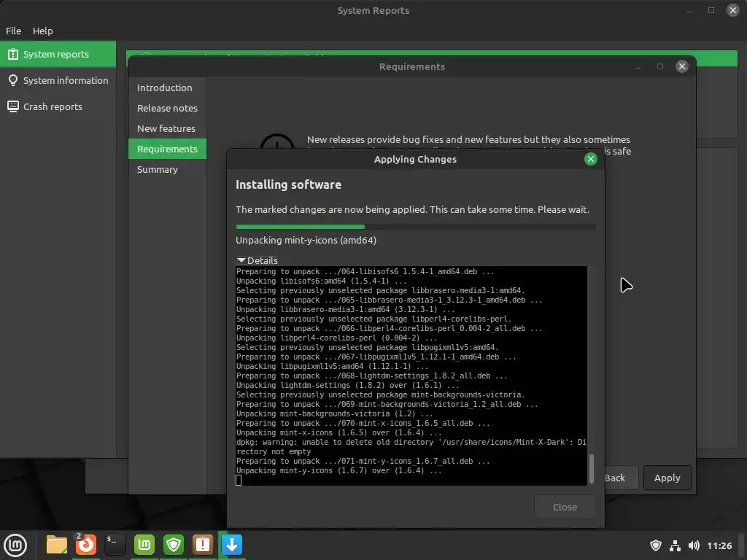Select the Requirements step
Image resolution: width=747 pixels, height=560 pixels.
[167, 149]
